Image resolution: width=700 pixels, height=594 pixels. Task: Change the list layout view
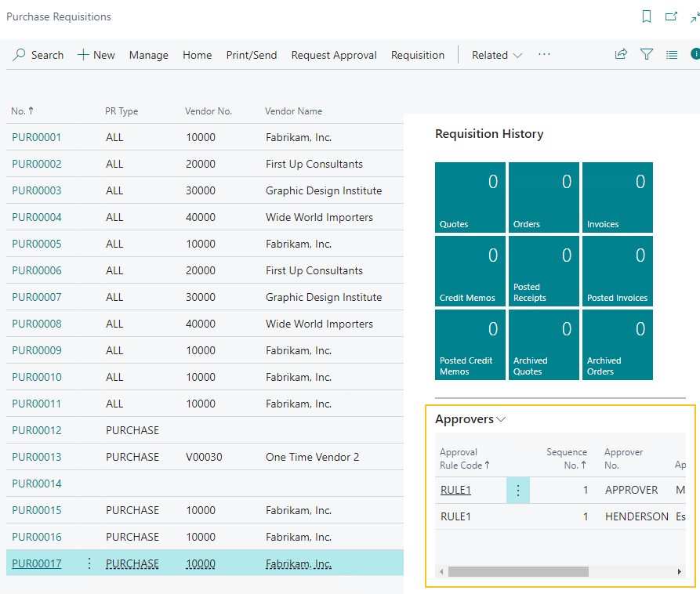(672, 54)
